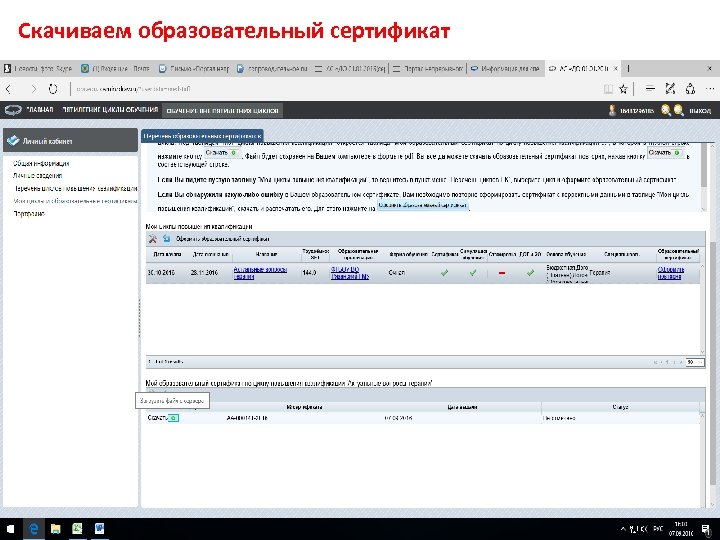This screenshot has width=720, height=540.
Task: Click the blue refresh icon above cycles table
Action: tap(166, 239)
